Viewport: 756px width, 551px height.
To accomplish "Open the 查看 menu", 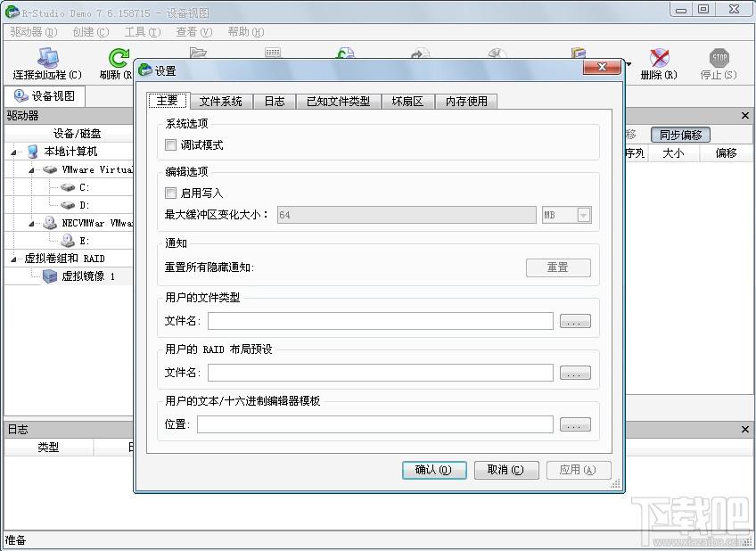I will click(x=193, y=32).
